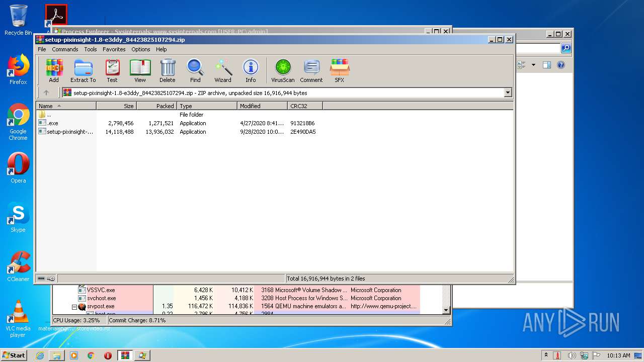Screen dimensions: 644x362
Task: Select VSSVC.exe in Process Explorer
Action: click(101, 290)
